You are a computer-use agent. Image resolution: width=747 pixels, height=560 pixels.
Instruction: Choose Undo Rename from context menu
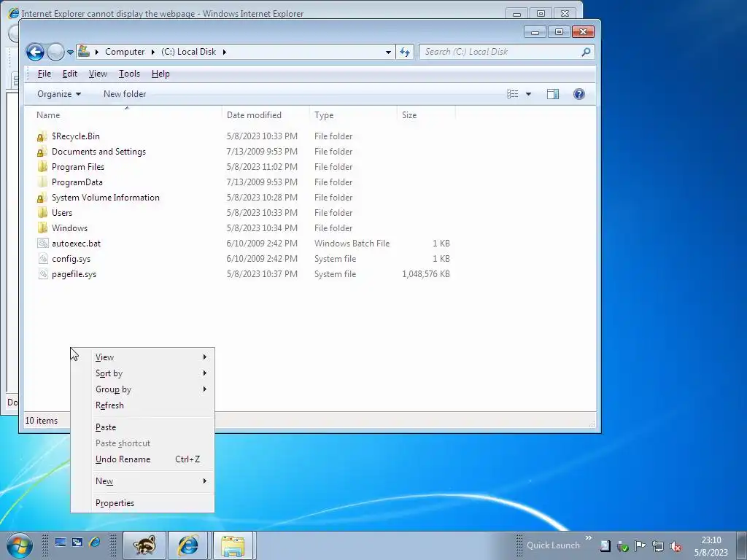pyautogui.click(x=142, y=459)
